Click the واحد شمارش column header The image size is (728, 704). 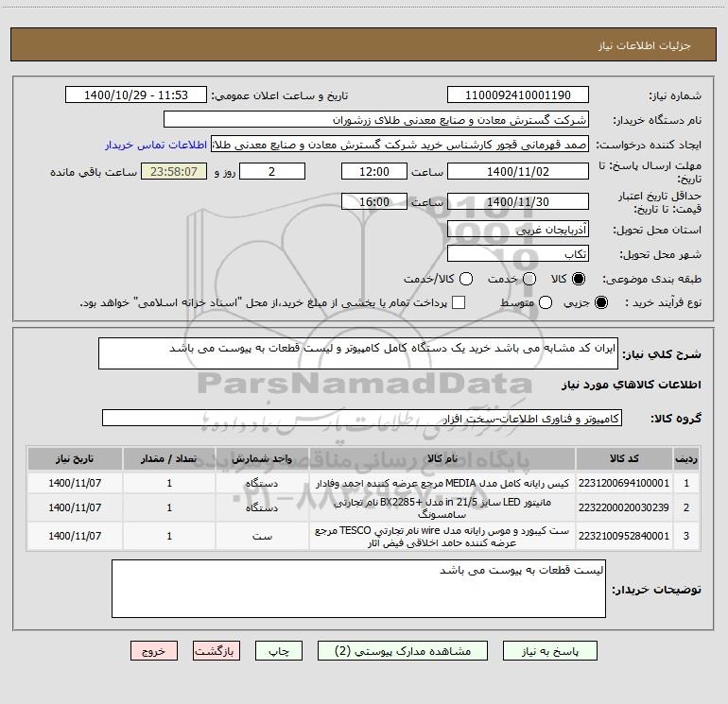pyautogui.click(x=262, y=458)
